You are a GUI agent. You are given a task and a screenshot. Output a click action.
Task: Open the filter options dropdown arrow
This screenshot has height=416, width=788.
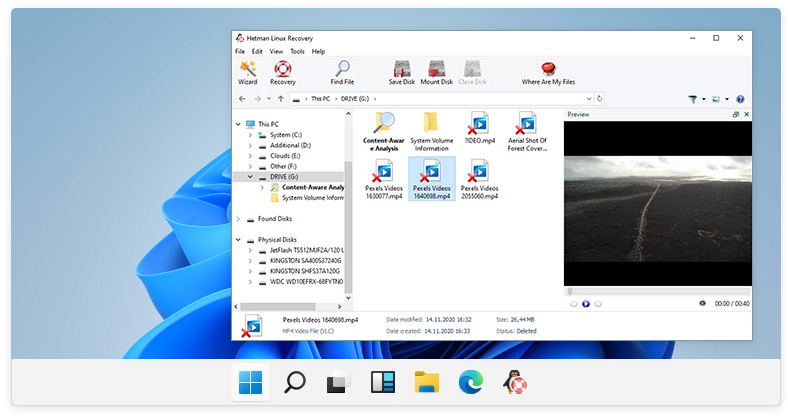pos(704,99)
